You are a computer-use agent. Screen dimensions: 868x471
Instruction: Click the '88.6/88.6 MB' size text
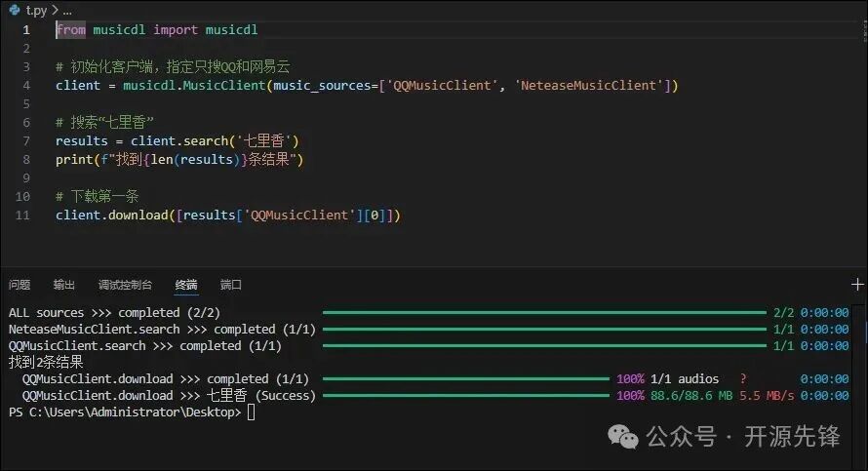tap(691, 396)
